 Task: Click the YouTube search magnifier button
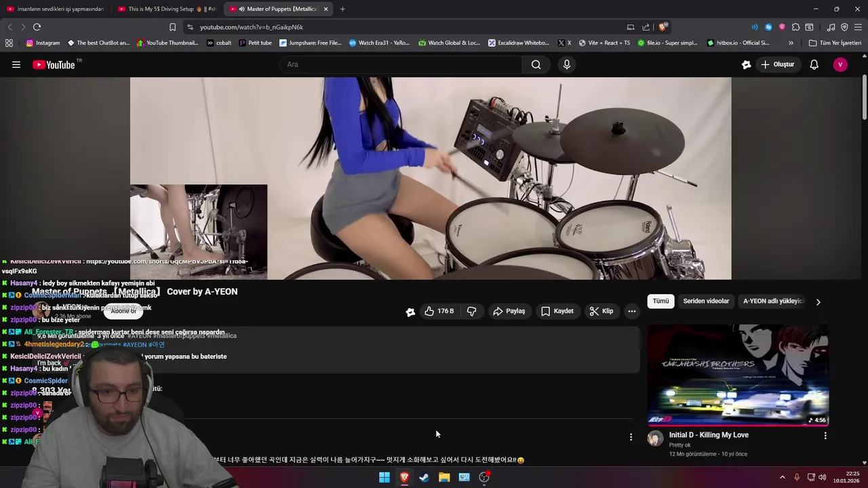click(536, 64)
